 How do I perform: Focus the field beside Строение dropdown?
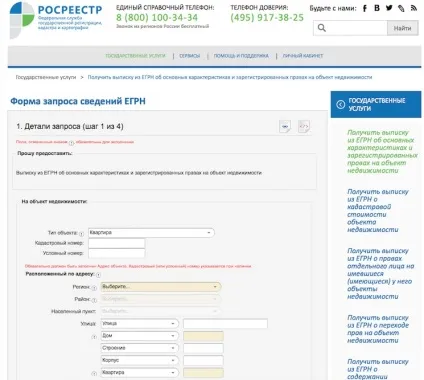(203, 348)
